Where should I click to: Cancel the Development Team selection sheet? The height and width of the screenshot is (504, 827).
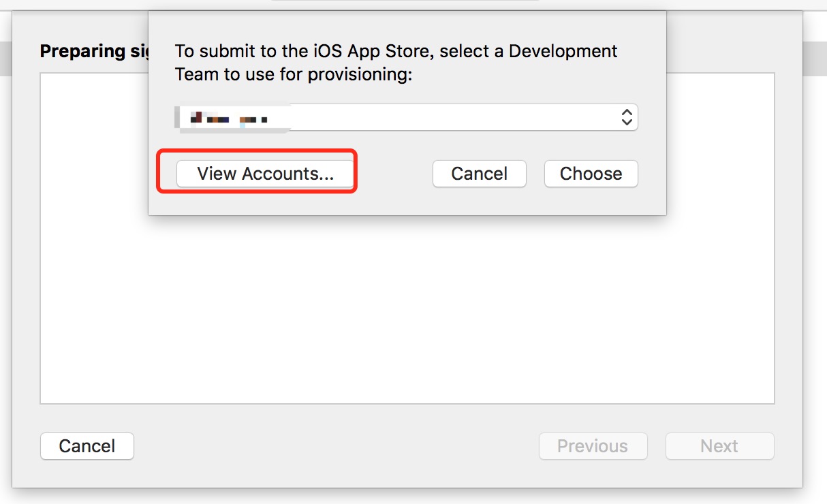(x=479, y=174)
